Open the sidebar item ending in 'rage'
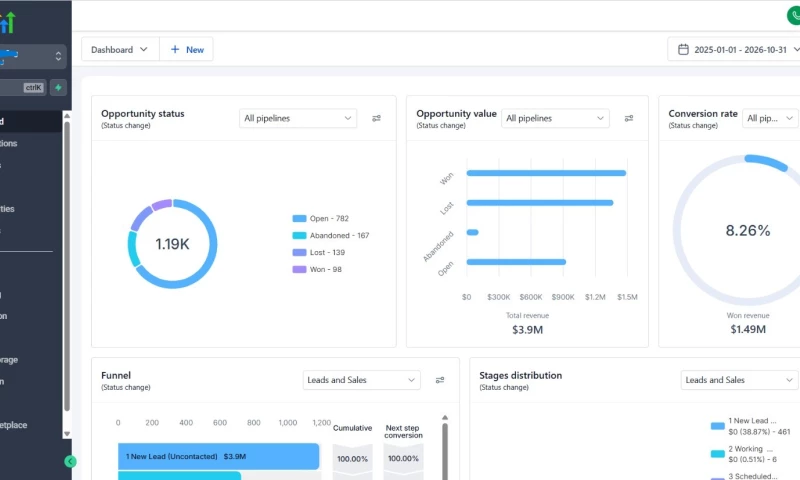 click(9, 360)
